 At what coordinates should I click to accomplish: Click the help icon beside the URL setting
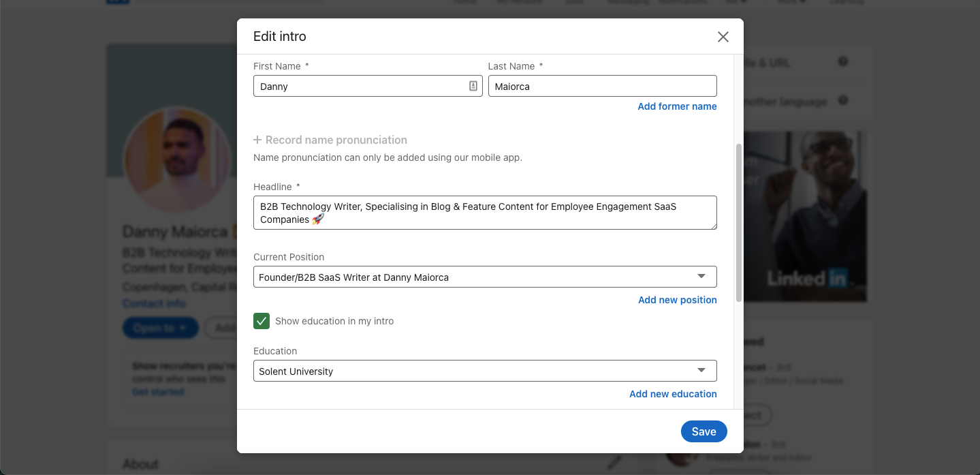click(x=843, y=62)
